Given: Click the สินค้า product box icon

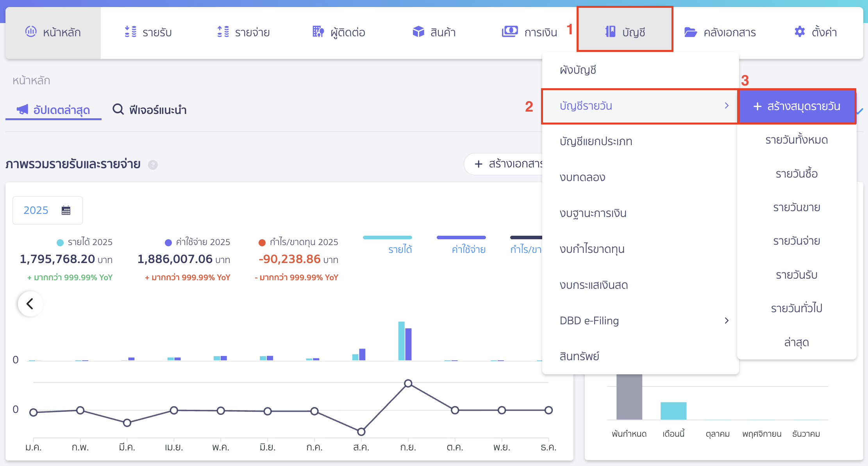Looking at the screenshot, I should pos(418,32).
